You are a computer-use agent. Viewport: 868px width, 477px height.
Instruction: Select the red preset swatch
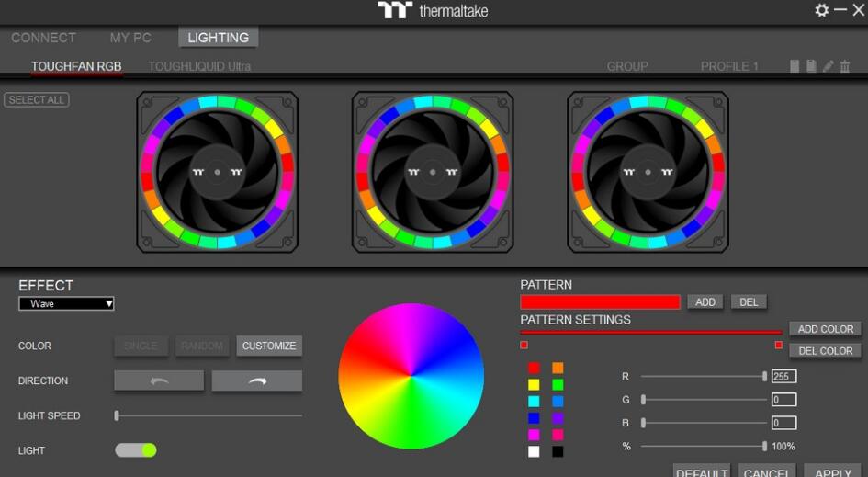coord(534,368)
